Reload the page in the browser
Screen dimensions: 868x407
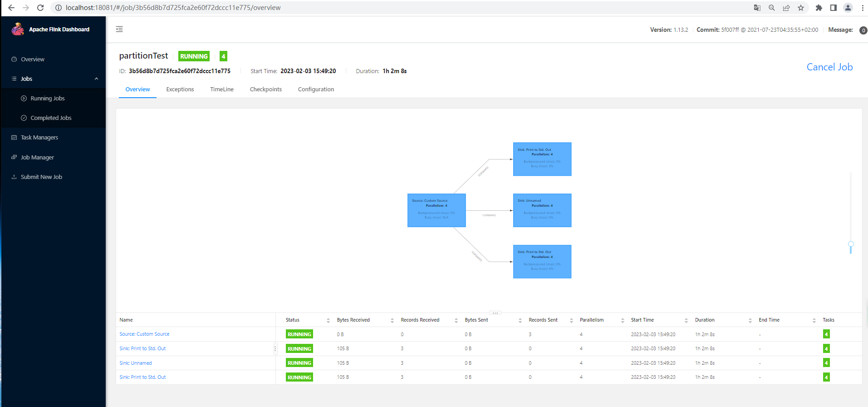pos(40,8)
